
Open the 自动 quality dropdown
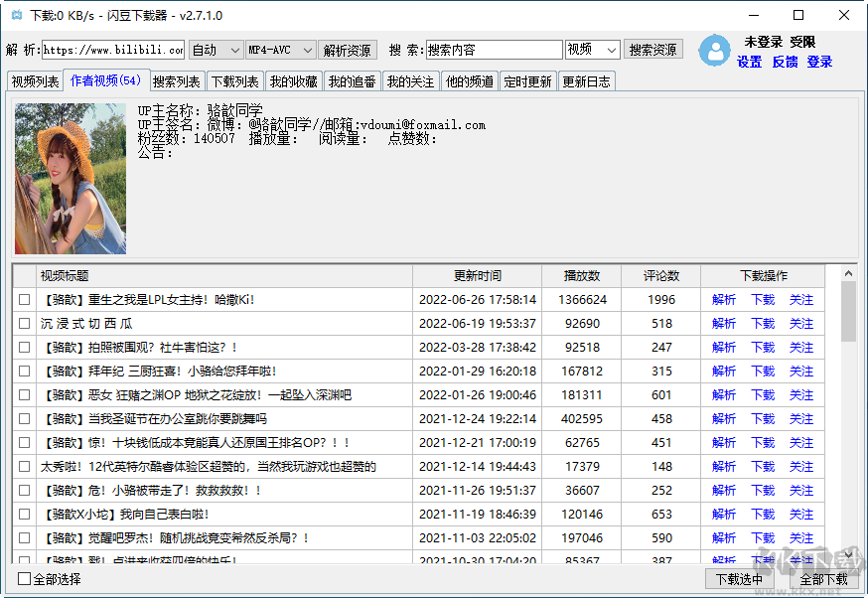(216, 50)
